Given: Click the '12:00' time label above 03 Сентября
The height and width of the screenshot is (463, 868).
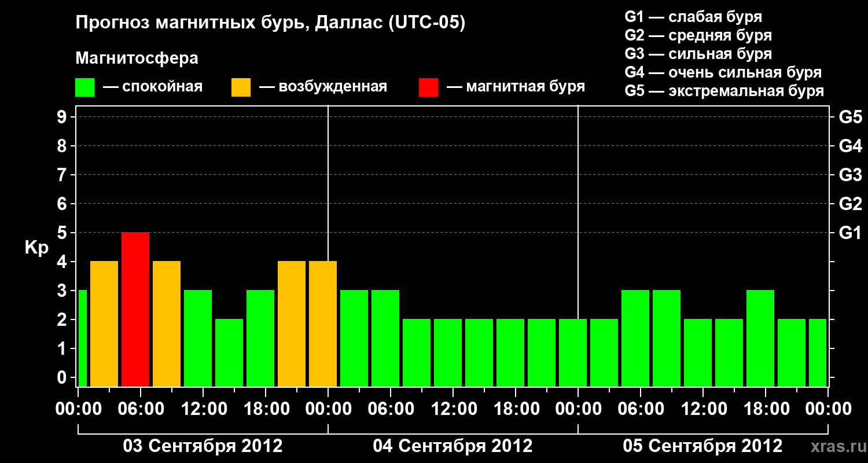Looking at the screenshot, I should coord(204,409).
